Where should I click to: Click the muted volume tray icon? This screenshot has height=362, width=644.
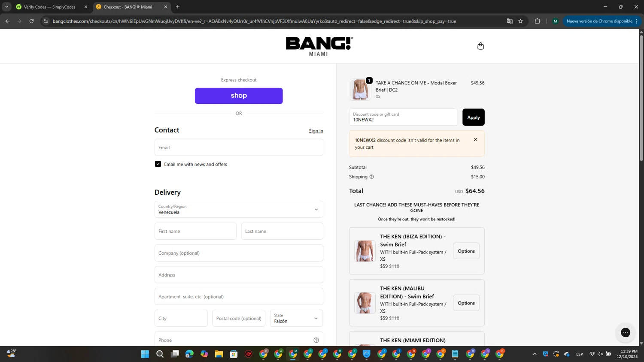click(x=600, y=354)
